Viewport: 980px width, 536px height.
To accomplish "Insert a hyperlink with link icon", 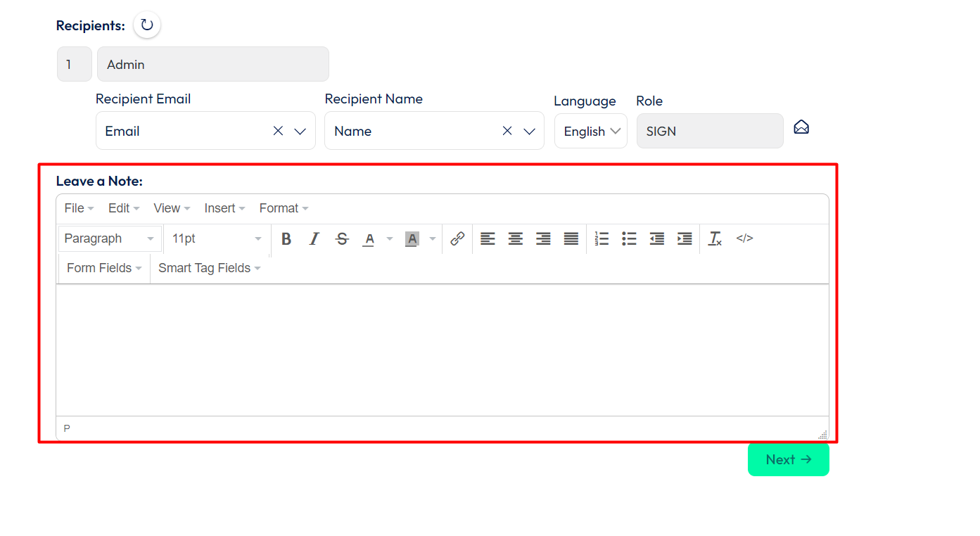I will click(x=457, y=239).
